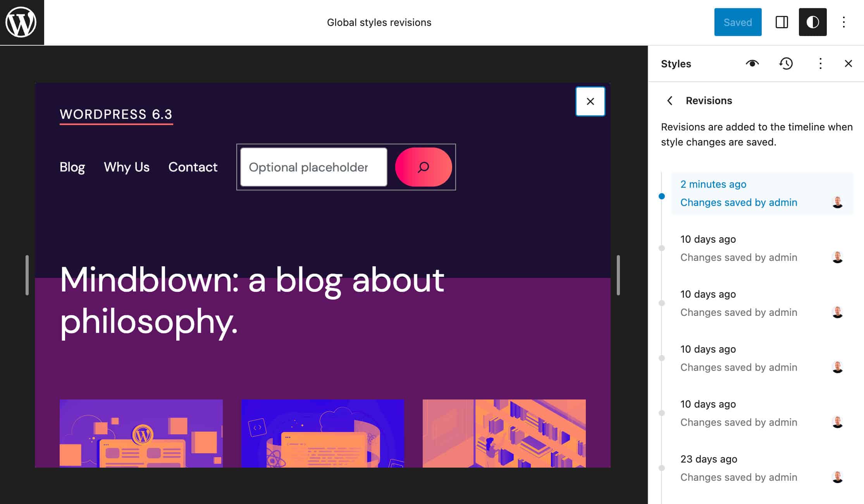Open the Style Book eye icon
Image resolution: width=864 pixels, height=504 pixels.
pos(752,63)
